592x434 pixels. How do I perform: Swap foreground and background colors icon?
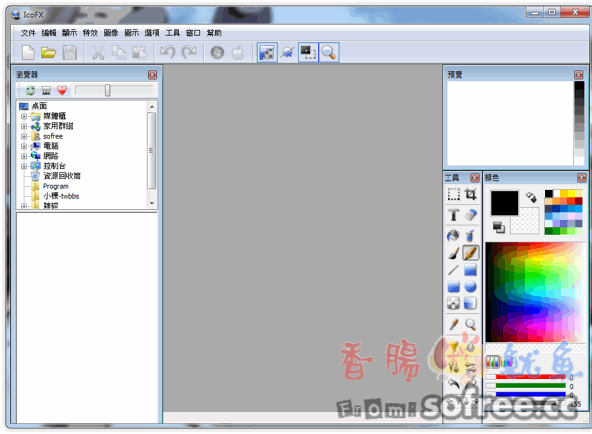531,197
